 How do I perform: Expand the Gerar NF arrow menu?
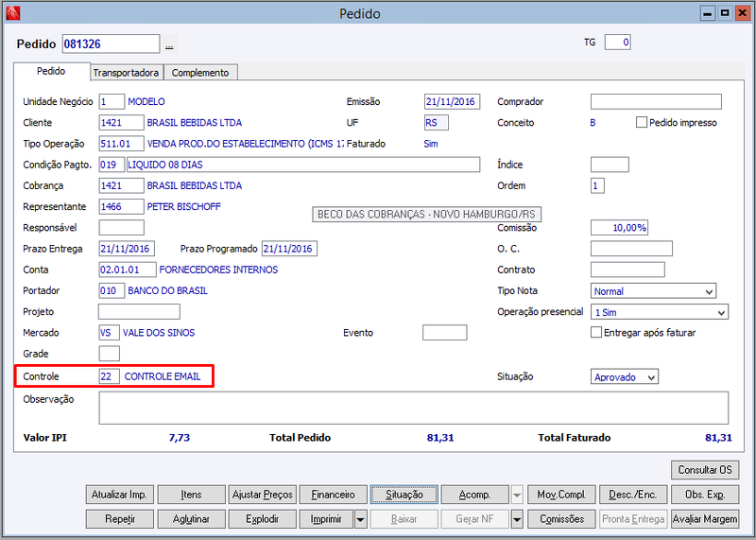click(x=517, y=519)
